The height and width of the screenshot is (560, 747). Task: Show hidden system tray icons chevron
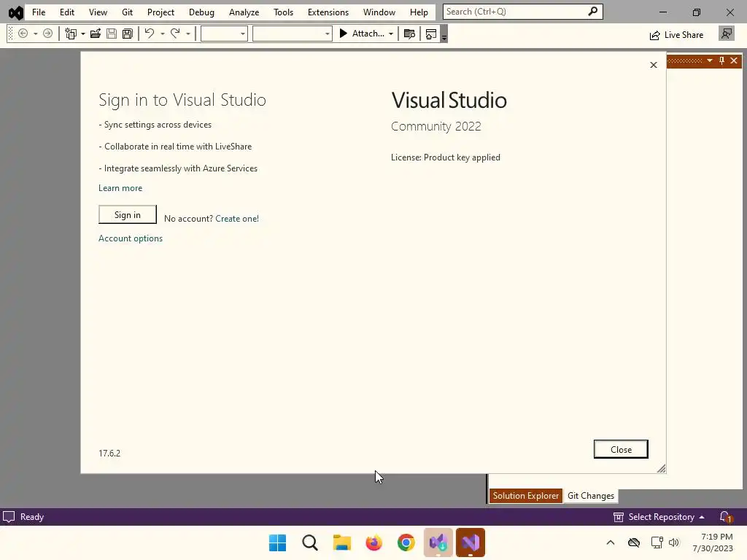click(611, 542)
